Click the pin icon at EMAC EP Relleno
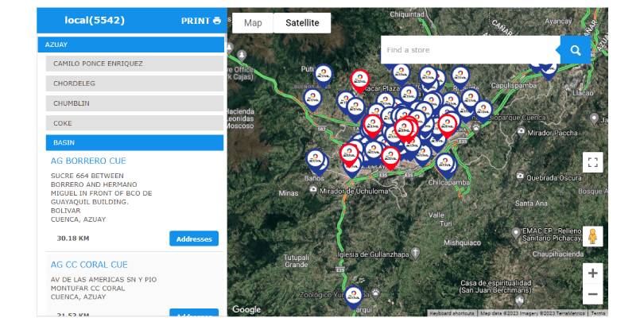This screenshot has height=322, width=644. click(x=516, y=233)
